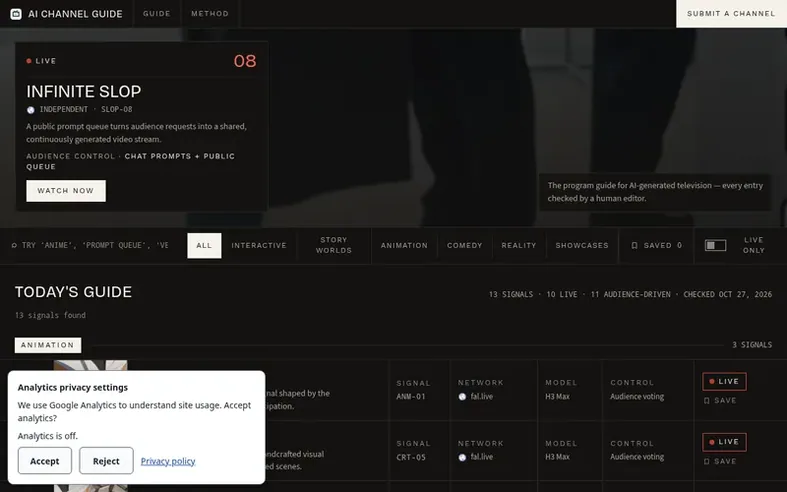Screen dimensions: 787x492
Task: Open the Guide nav item
Action: (157, 14)
